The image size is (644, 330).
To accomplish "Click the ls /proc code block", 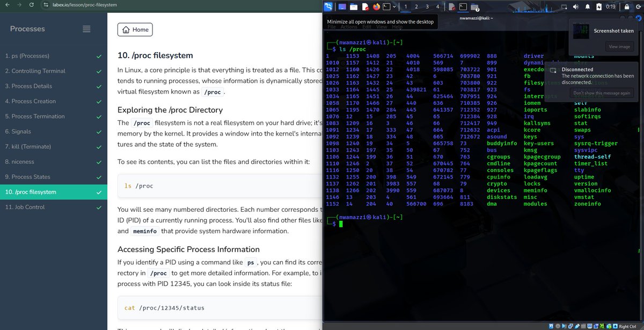I will 219,186.
